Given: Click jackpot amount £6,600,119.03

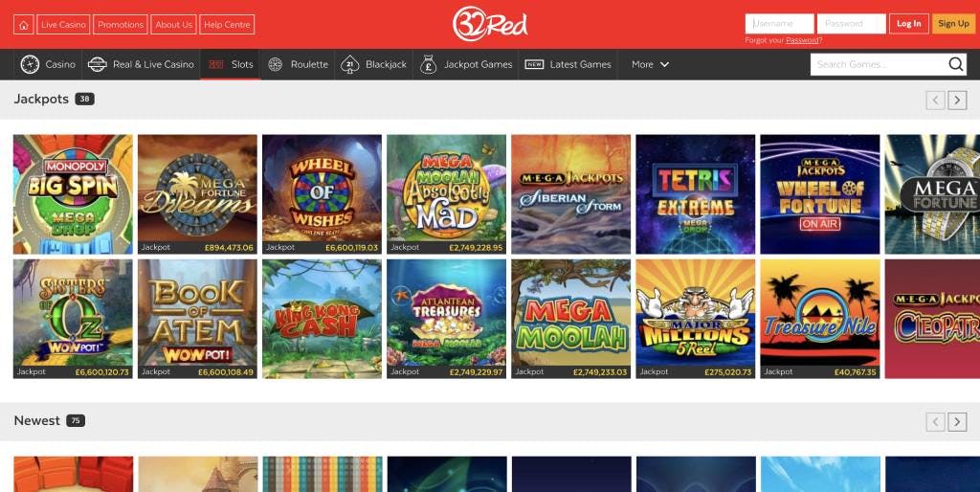Looking at the screenshot, I should coord(351,248).
